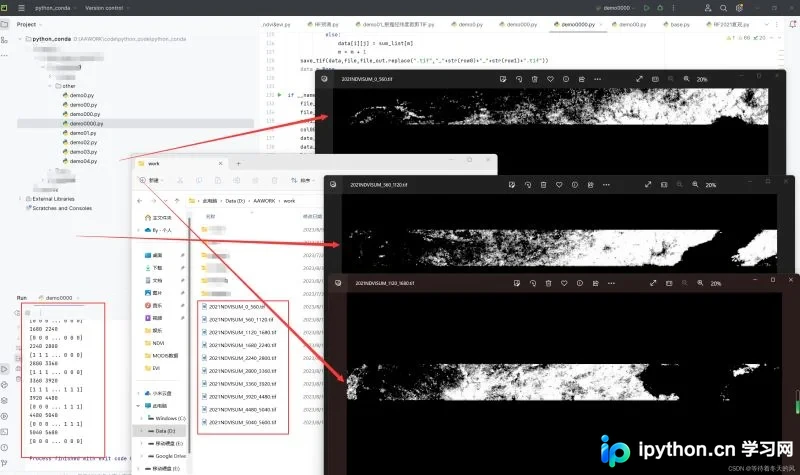Go back in File Explorer
This screenshot has width=800, height=475.
pyautogui.click(x=140, y=201)
